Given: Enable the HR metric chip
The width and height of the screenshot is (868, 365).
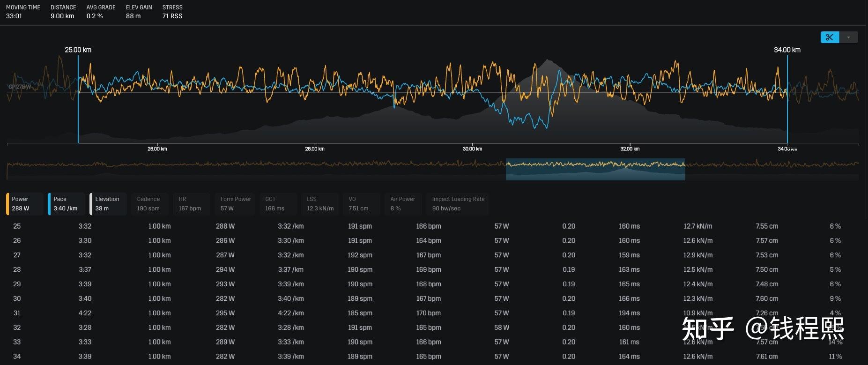Looking at the screenshot, I should tap(192, 204).
